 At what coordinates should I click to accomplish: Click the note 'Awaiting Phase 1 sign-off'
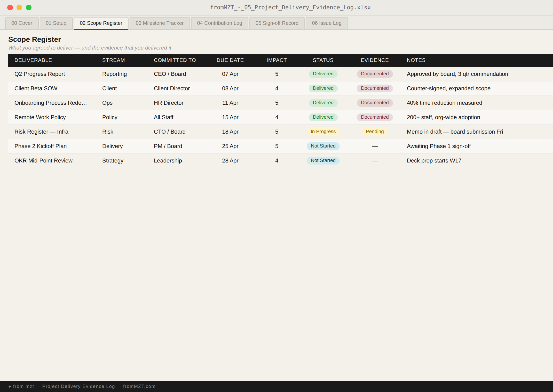(439, 146)
